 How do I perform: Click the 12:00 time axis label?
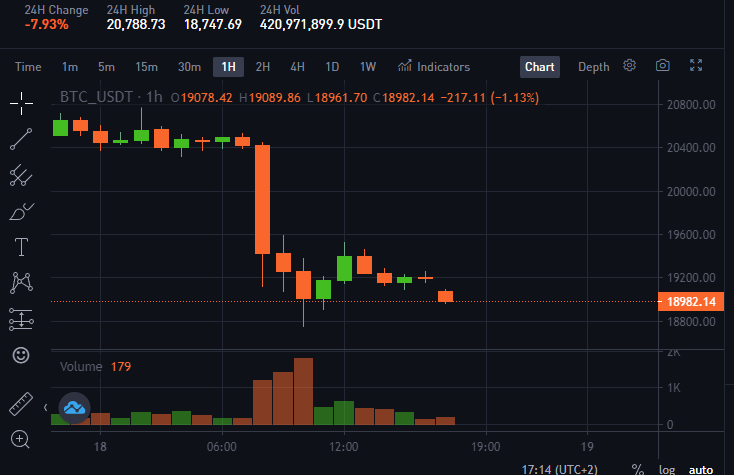tap(344, 447)
